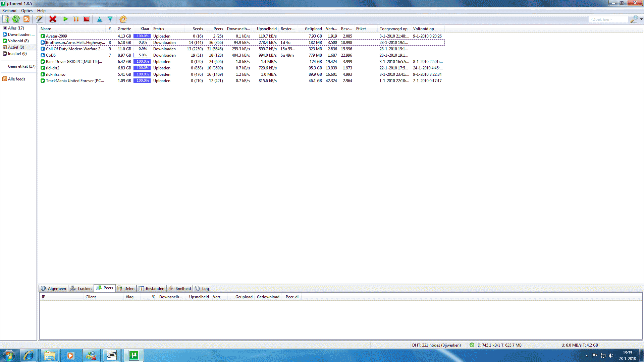
Task: Click the Pause torrent icon
Action: (76, 19)
